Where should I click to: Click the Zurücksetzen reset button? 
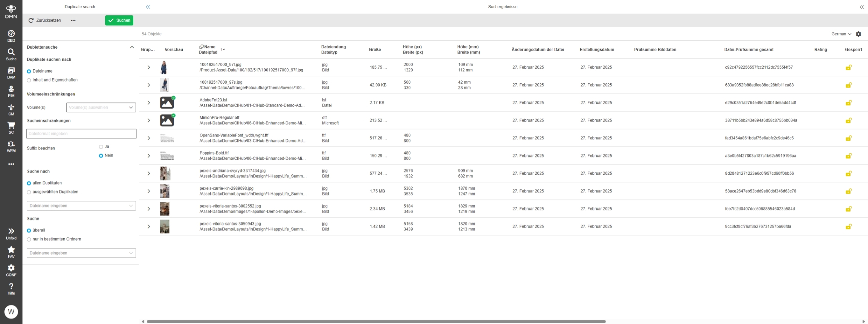tap(45, 20)
